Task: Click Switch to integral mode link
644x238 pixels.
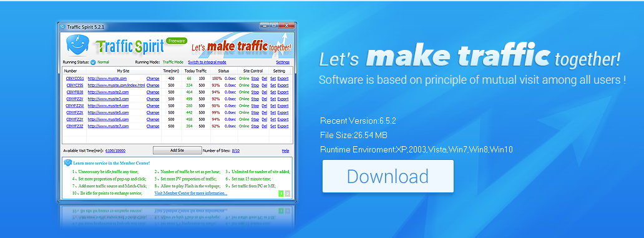Action: pos(207,62)
